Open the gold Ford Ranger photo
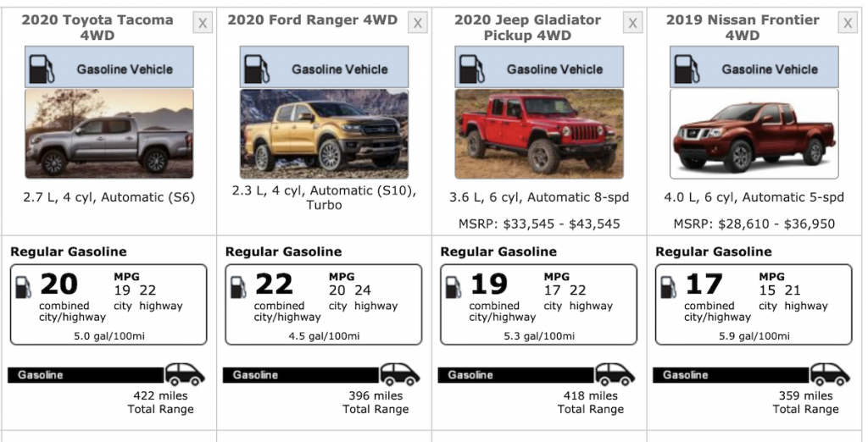 tap(324, 134)
